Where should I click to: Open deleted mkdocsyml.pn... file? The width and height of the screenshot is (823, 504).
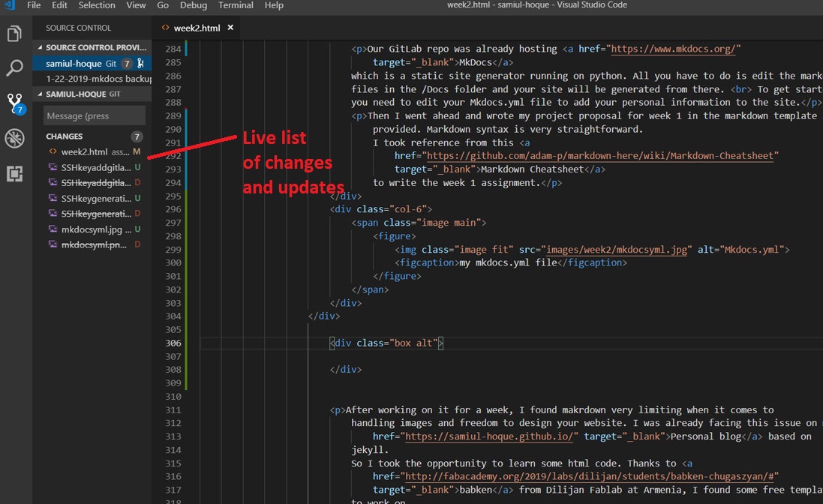point(92,244)
